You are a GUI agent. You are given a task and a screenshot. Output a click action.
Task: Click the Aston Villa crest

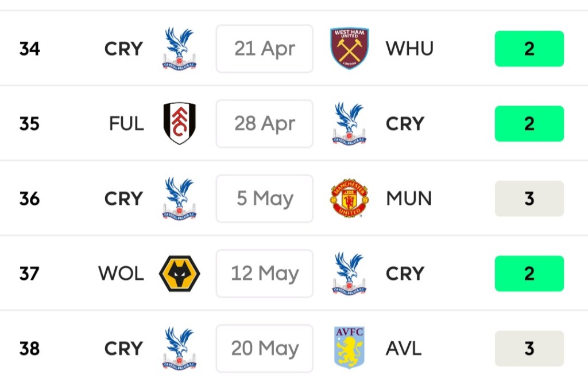[x=349, y=348]
